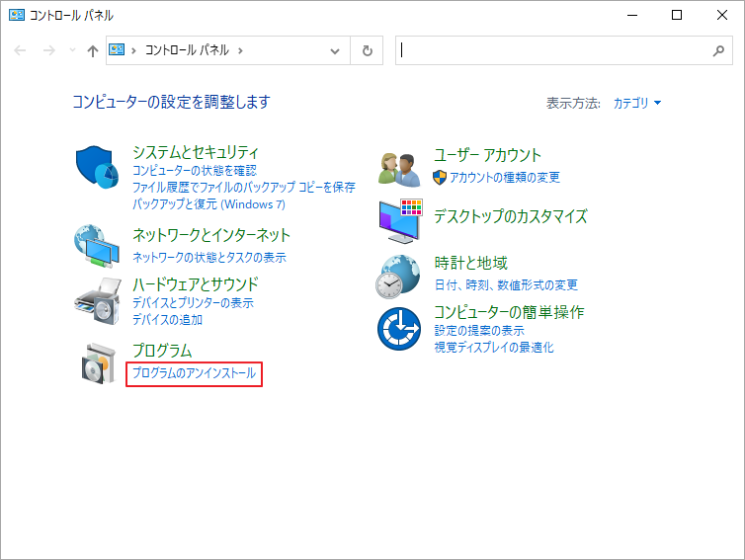Open recent locations dropdown arrow
This screenshot has height=560, width=745.
coord(72,49)
